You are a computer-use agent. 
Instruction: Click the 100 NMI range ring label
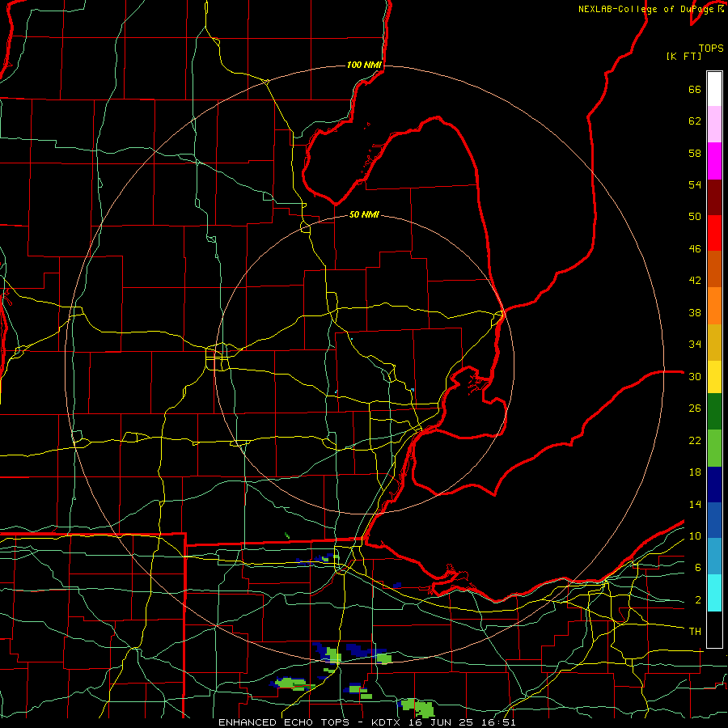[x=364, y=65]
